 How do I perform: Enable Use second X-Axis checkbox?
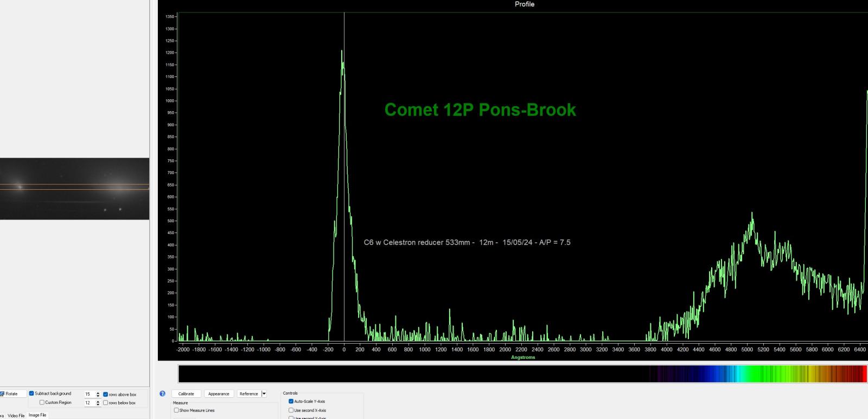291,410
